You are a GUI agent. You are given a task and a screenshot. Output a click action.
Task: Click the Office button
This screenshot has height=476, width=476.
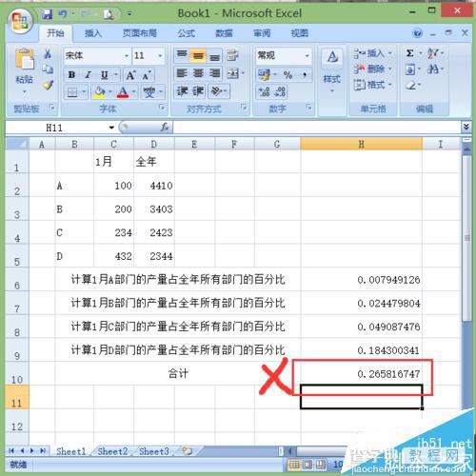click(x=20, y=21)
